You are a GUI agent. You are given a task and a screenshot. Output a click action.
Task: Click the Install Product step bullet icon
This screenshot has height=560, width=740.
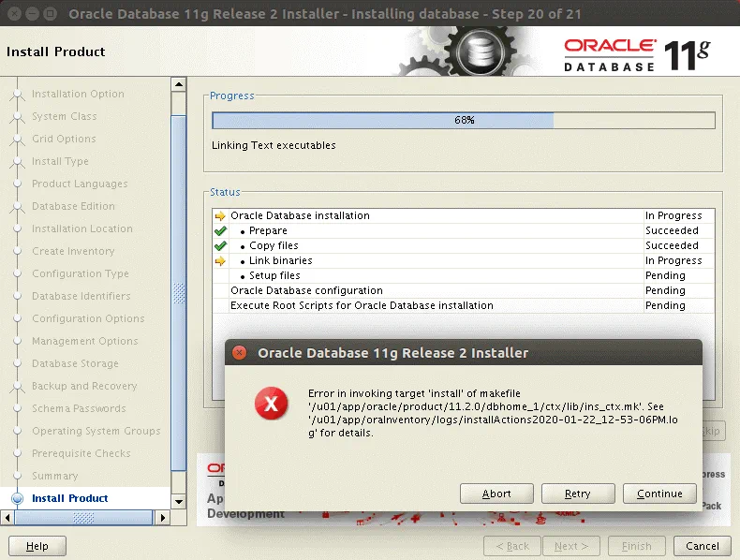(17, 499)
